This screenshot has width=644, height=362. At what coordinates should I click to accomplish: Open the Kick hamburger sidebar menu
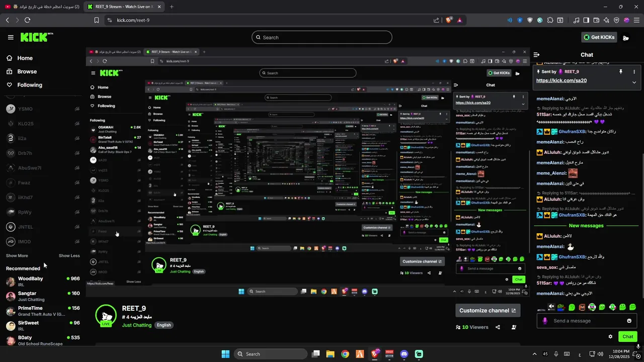point(11,37)
